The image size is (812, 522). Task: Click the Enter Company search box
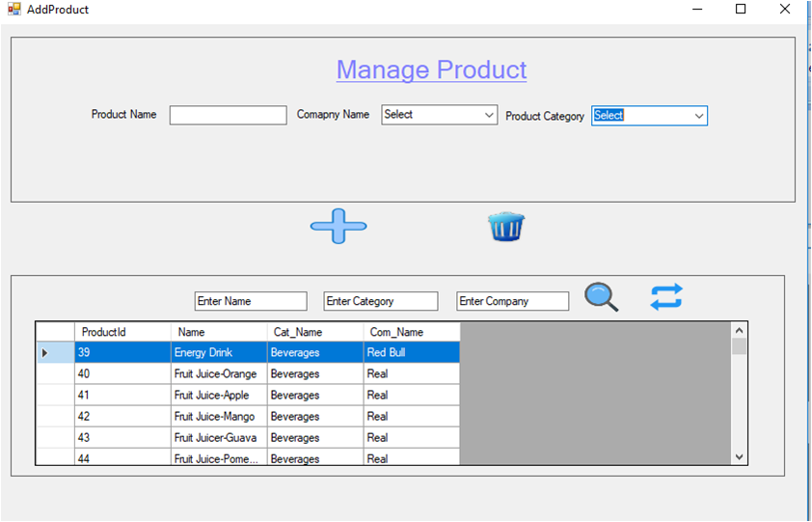pyautogui.click(x=512, y=301)
